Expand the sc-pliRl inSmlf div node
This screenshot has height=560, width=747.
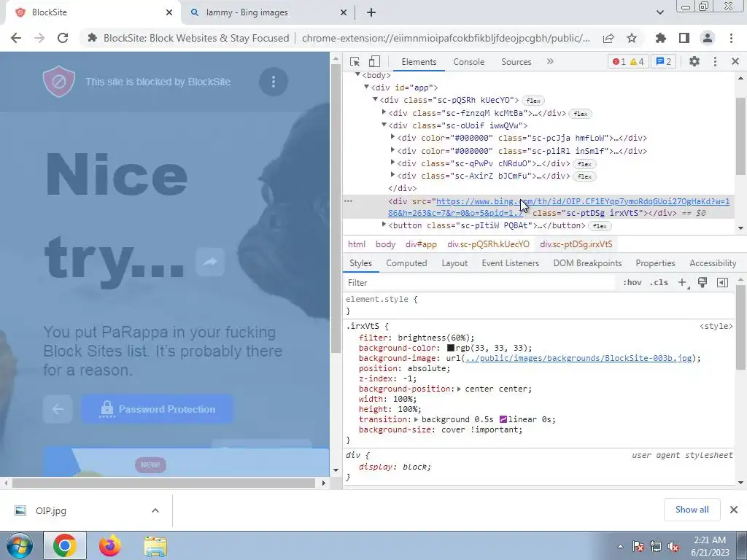(x=392, y=150)
